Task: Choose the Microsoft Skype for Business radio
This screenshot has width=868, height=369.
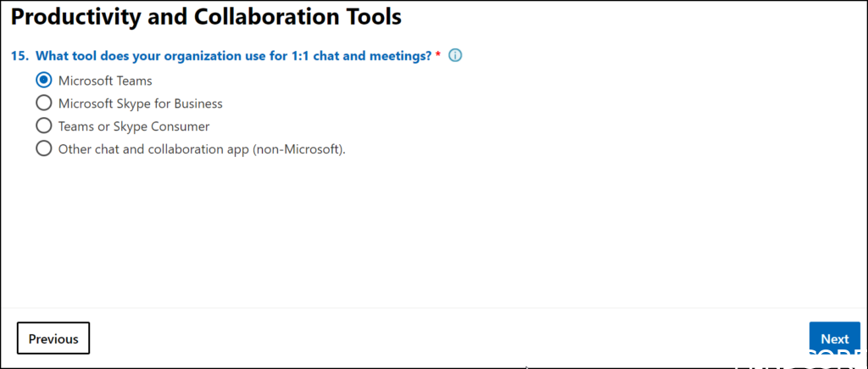Action: [44, 103]
